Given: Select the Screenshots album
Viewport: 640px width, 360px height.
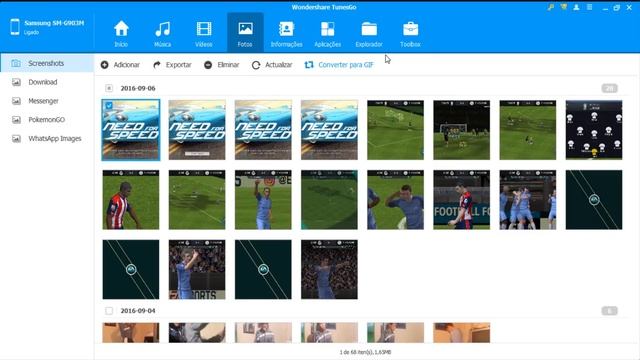Looking at the screenshot, I should [47, 63].
